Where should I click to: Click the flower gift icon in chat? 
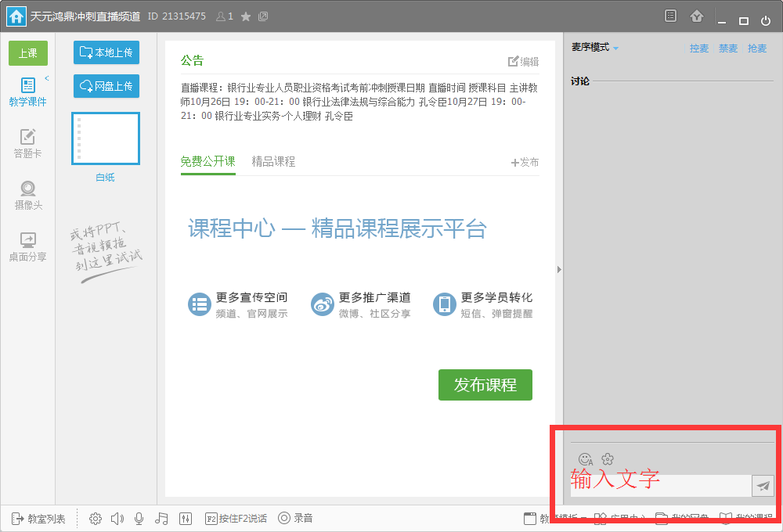[608, 459]
